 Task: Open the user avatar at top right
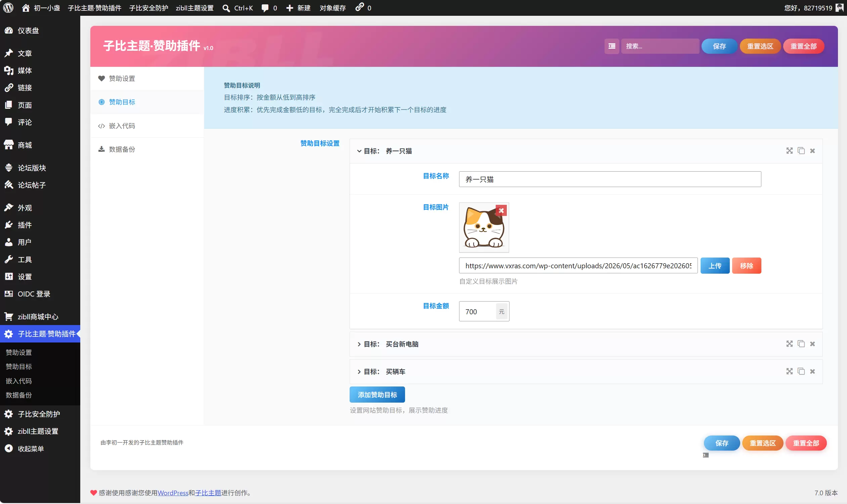pos(840,7)
